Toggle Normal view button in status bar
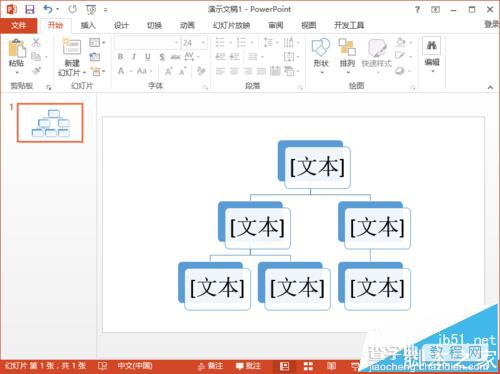The width and height of the screenshot is (500, 374). coord(284,366)
